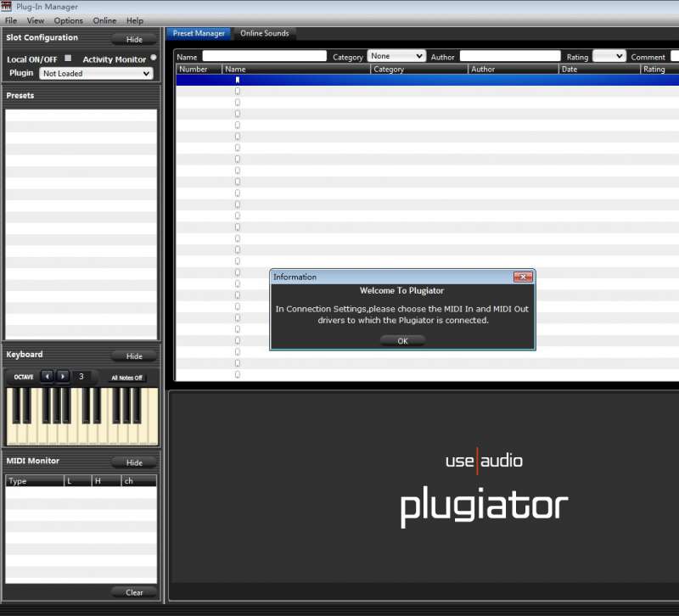Open the Options menu
Viewport: 679px width, 616px height.
point(69,20)
